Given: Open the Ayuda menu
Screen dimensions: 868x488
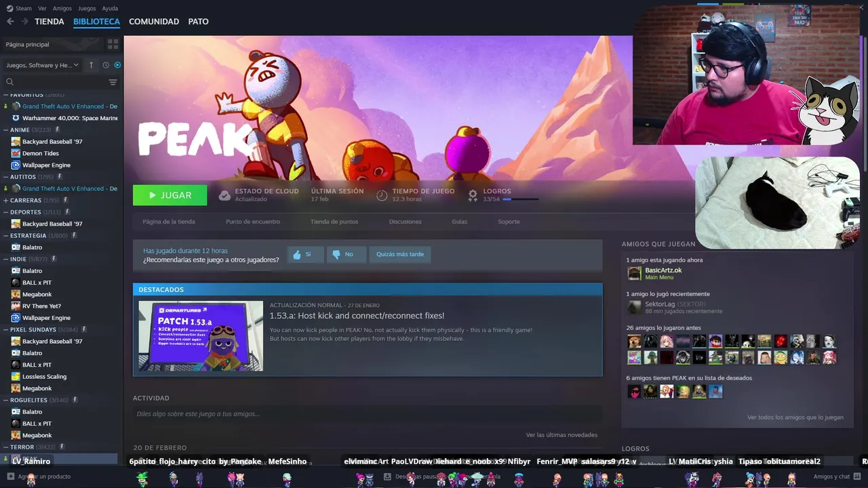Looking at the screenshot, I should 110,8.
